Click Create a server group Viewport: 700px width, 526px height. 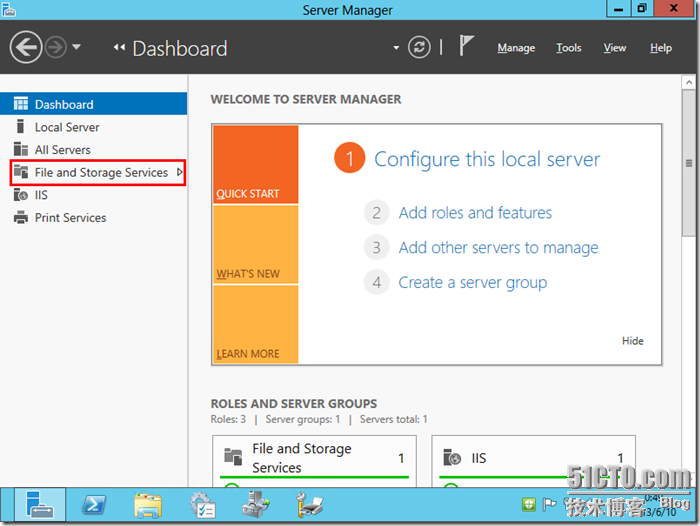[x=472, y=282]
